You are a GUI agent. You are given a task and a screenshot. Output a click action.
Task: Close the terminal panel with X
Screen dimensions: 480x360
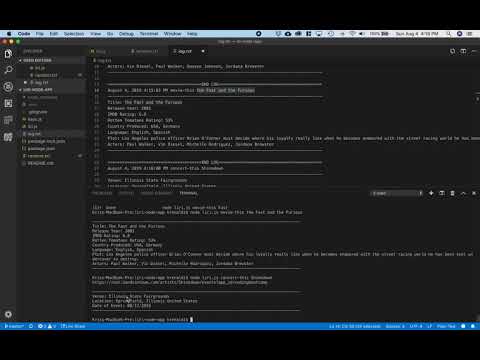coord(474,193)
